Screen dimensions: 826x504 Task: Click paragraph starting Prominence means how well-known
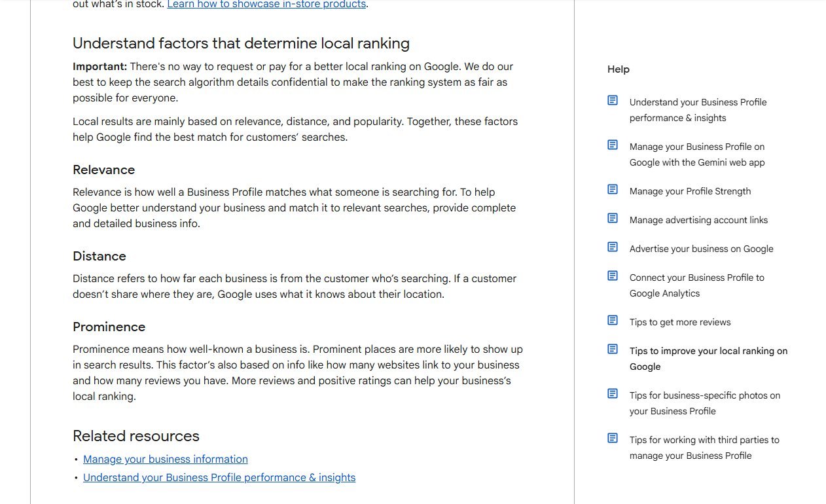298,373
